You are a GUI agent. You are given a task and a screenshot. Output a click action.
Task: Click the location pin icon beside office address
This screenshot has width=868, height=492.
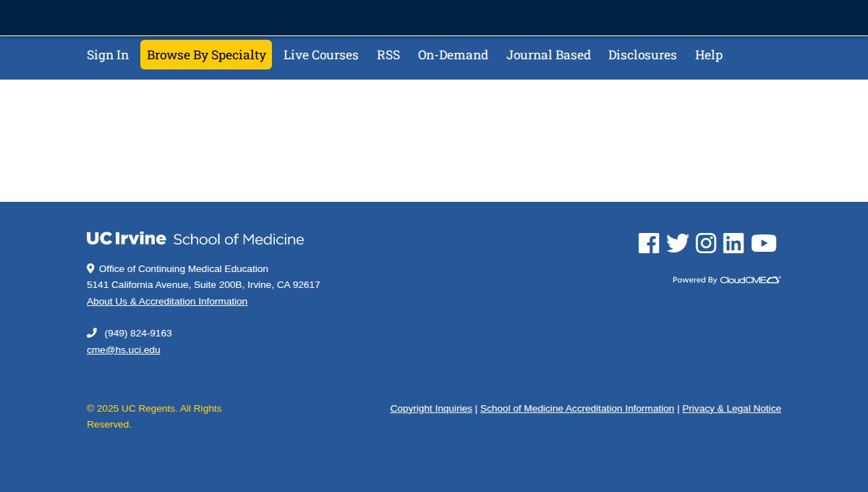click(x=90, y=268)
